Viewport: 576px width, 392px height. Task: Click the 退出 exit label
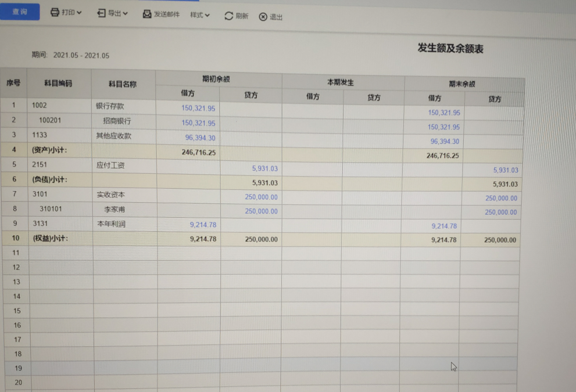[x=276, y=17]
